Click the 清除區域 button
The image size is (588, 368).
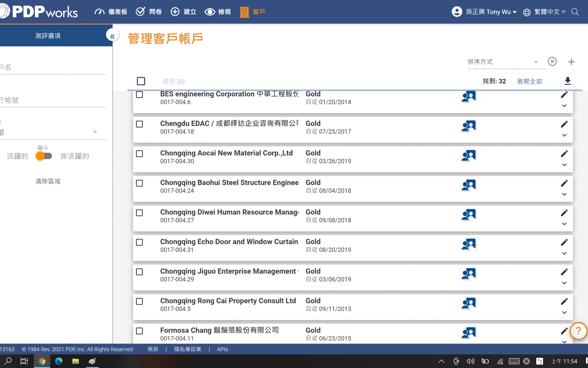pos(48,181)
